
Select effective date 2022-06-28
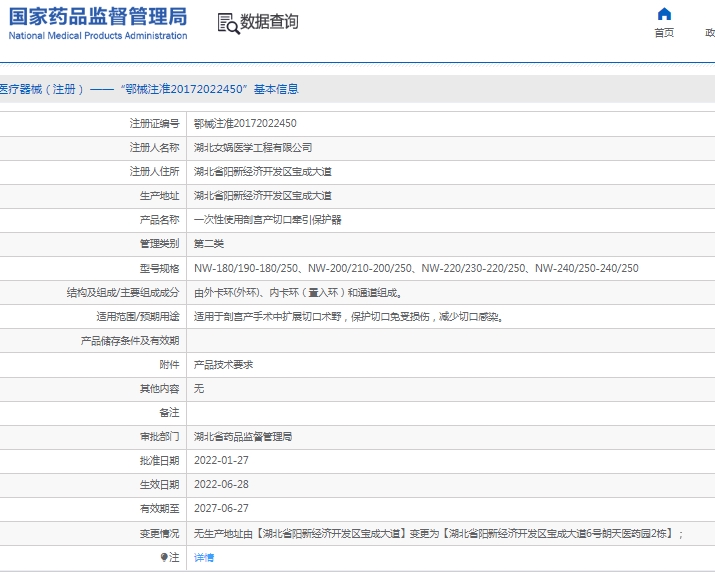[x=221, y=484]
